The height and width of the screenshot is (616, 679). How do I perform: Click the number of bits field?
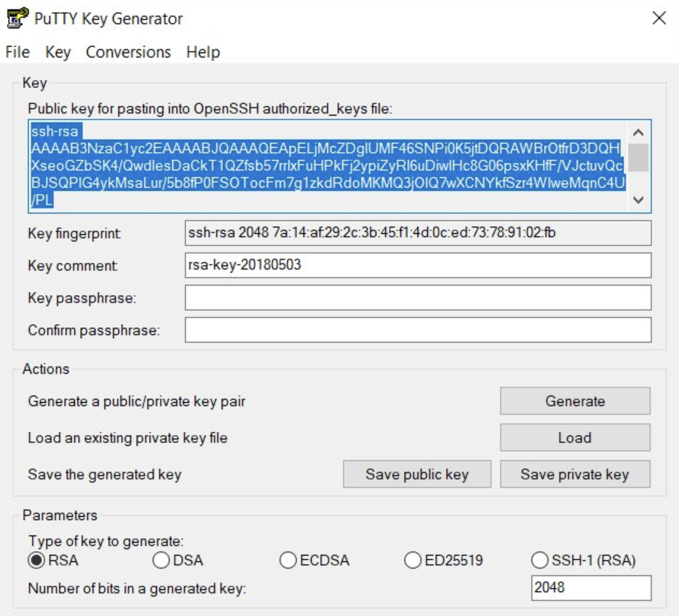point(591,587)
